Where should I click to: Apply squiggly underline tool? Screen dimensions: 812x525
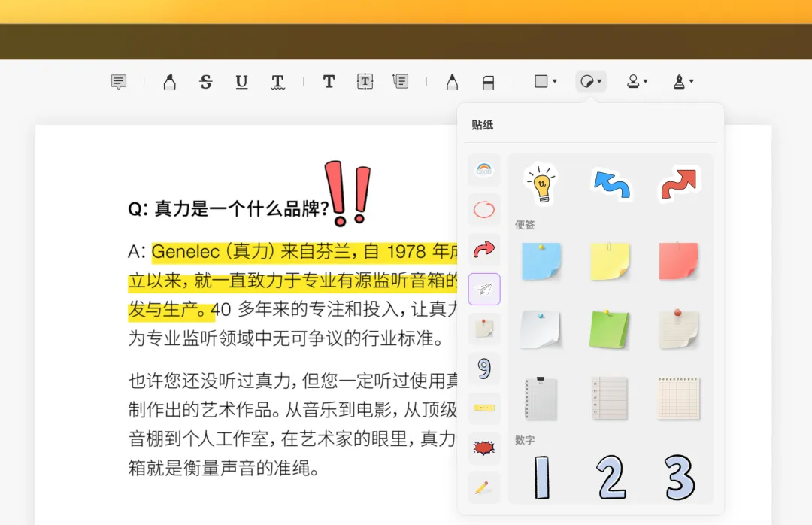(x=277, y=82)
